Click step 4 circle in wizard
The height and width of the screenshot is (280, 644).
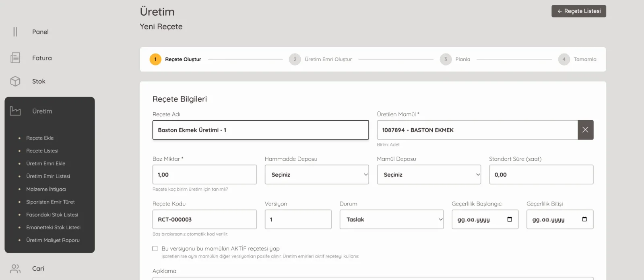[564, 60]
